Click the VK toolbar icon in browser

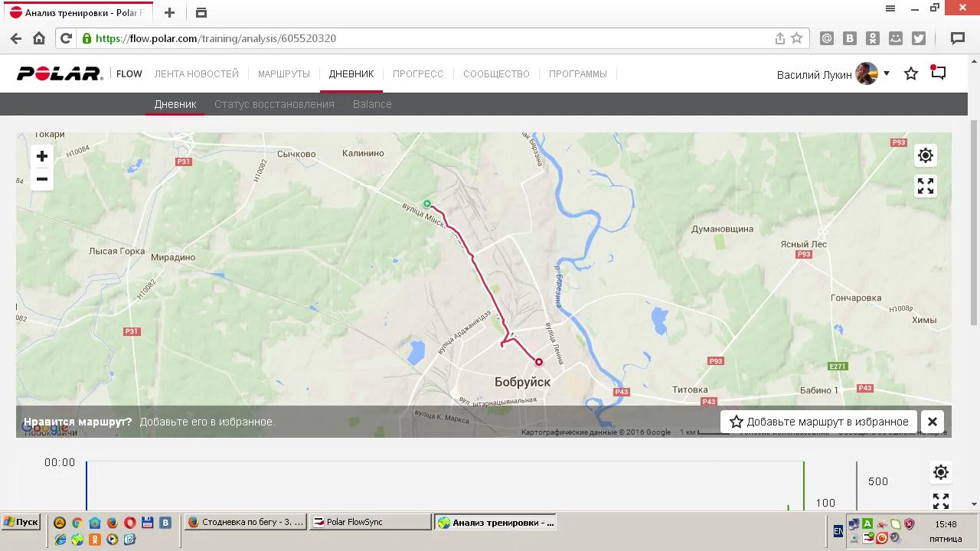pos(850,38)
